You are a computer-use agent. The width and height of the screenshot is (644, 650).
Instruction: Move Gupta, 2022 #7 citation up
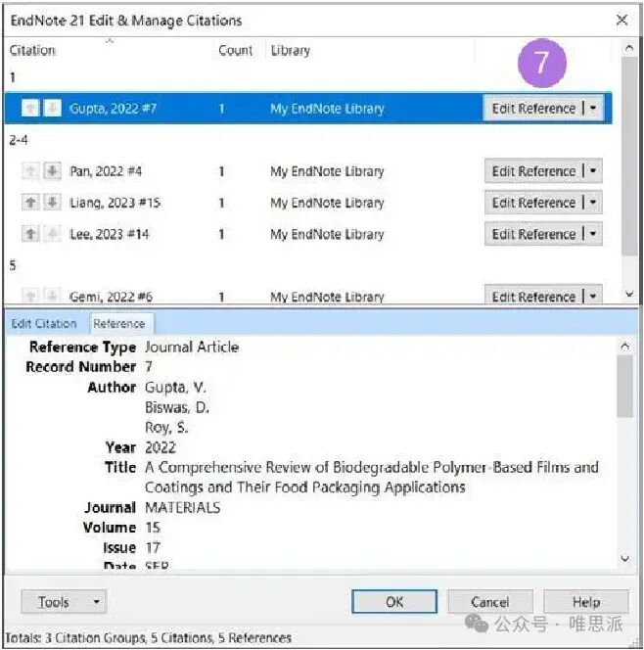[x=30, y=109]
